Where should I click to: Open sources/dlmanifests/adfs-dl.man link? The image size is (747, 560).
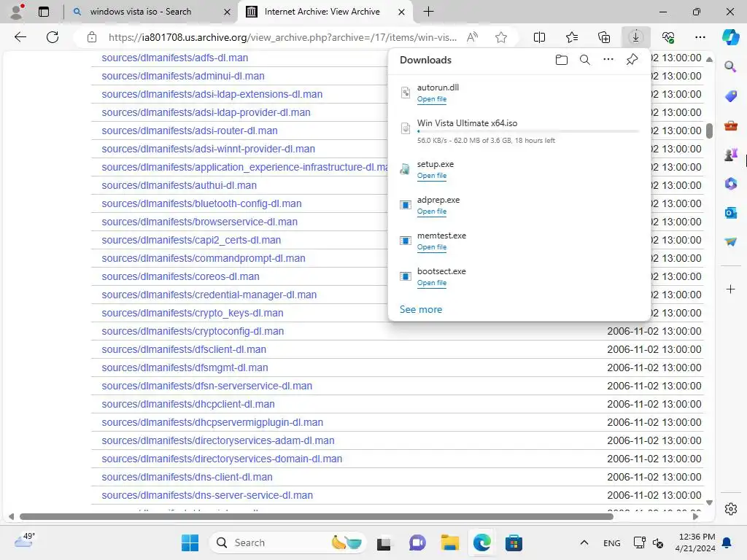[175, 58]
